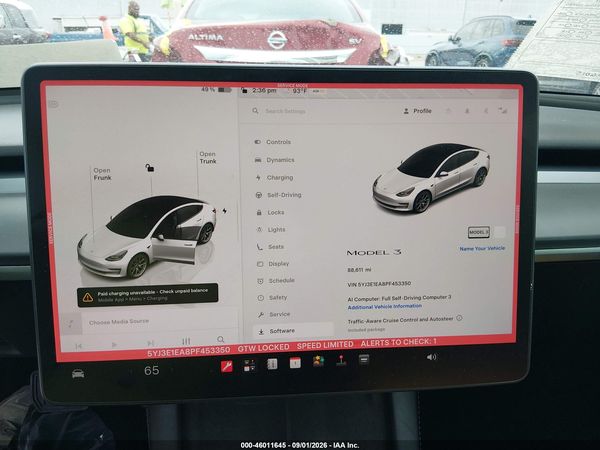The width and height of the screenshot is (600, 450).
Task: Tap the 65 temperature setting
Action: 152,370
